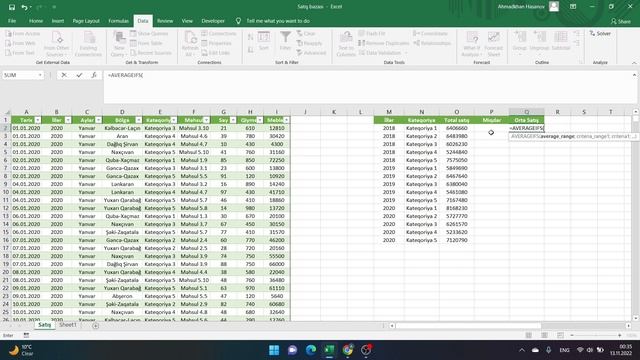Select cell with total 6406660

457,128
